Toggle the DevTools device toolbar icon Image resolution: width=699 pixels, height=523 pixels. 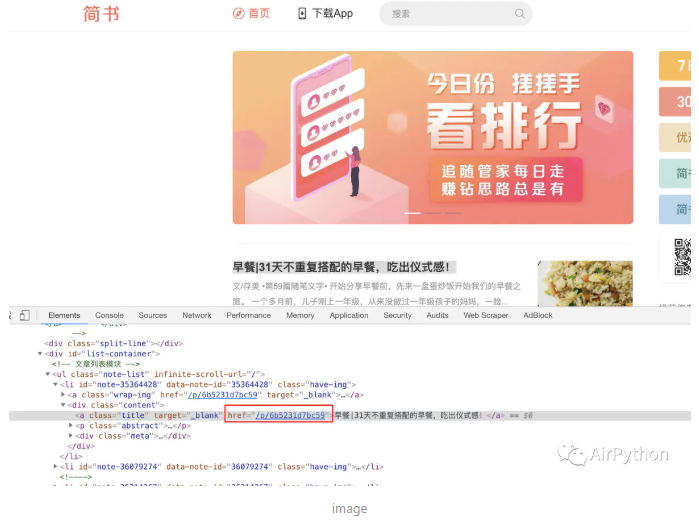[25, 315]
